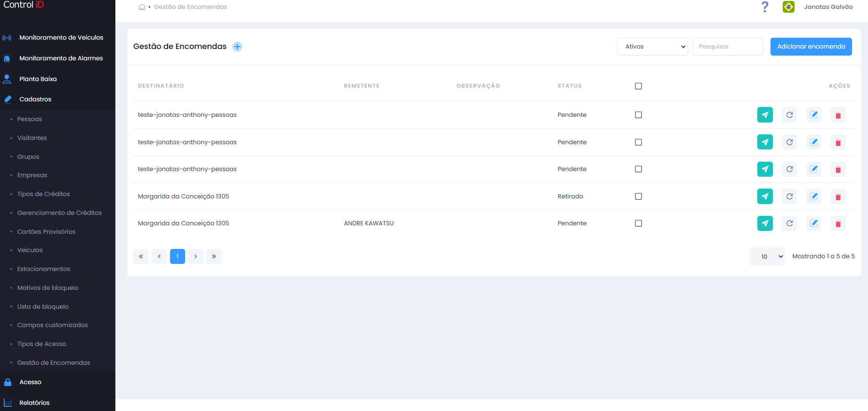The width and height of the screenshot is (868, 411).
Task: Check the box for the Retirado row
Action: click(x=638, y=196)
